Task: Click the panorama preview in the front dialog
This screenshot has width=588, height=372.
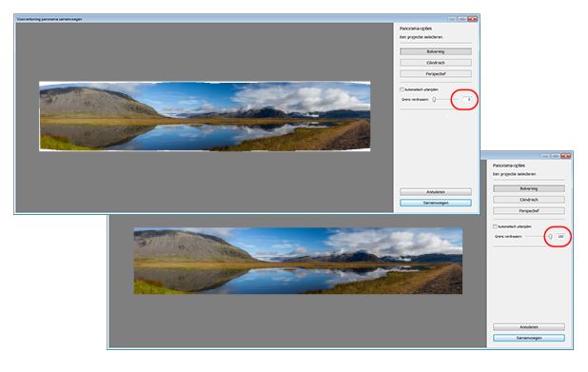Action: click(205, 116)
